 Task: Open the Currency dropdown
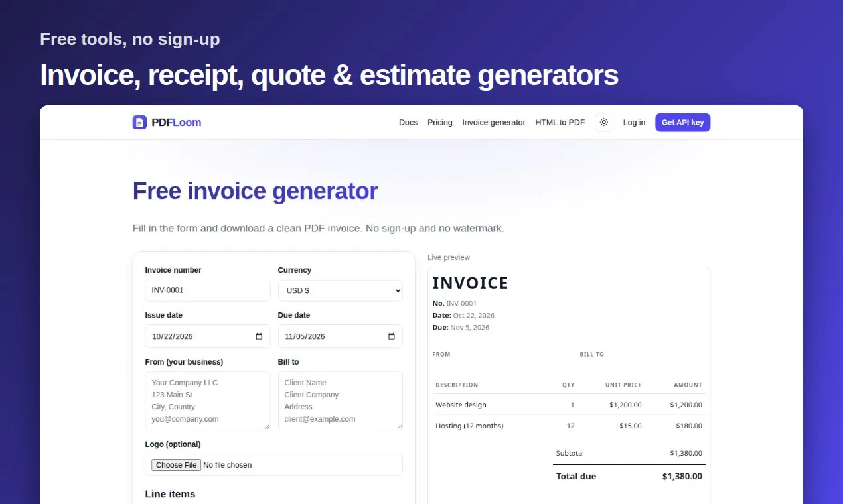[341, 290]
